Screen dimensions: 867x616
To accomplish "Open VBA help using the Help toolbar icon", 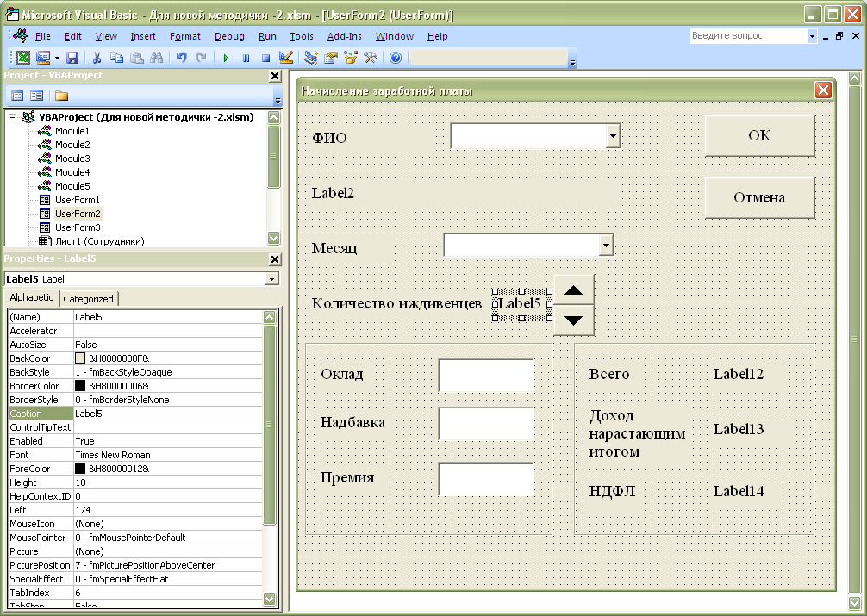I will (395, 58).
